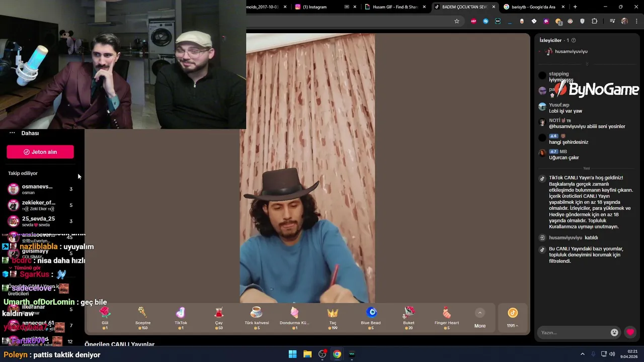Viewport: 644px width, 362px height.
Task: Open the media control playlist icon
Action: click(612, 21)
